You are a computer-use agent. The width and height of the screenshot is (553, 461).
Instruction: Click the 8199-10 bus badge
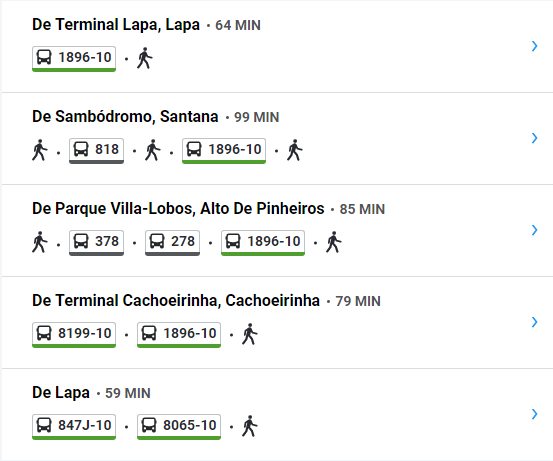coord(74,335)
